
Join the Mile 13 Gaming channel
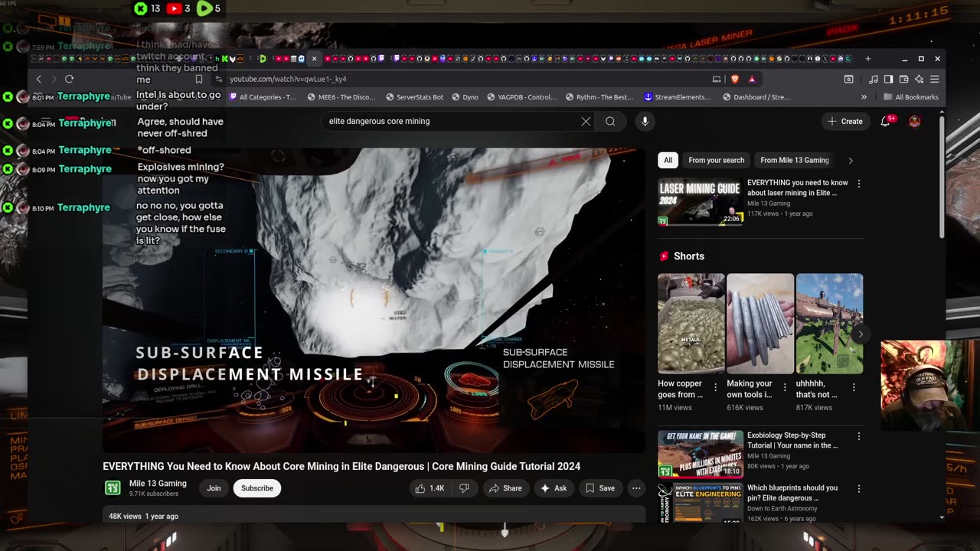click(x=214, y=488)
